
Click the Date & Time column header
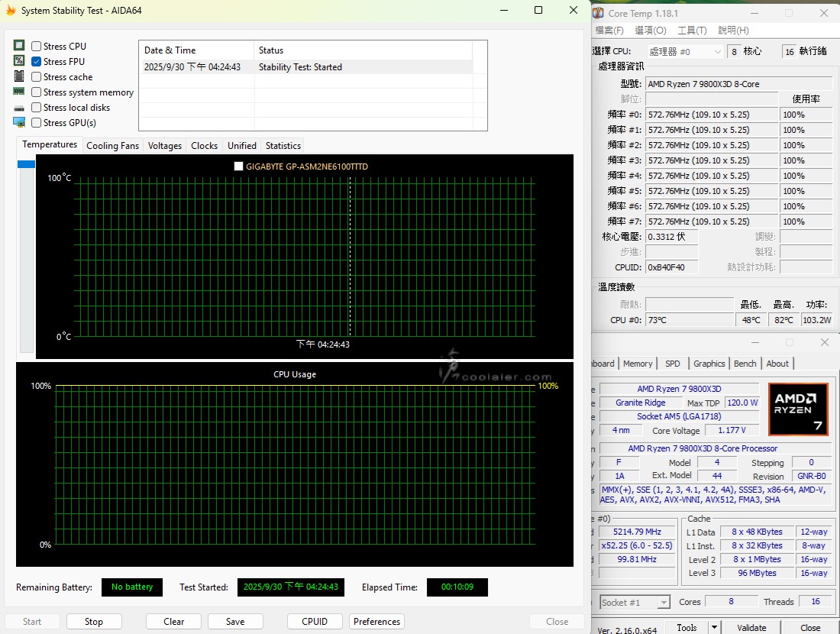196,50
